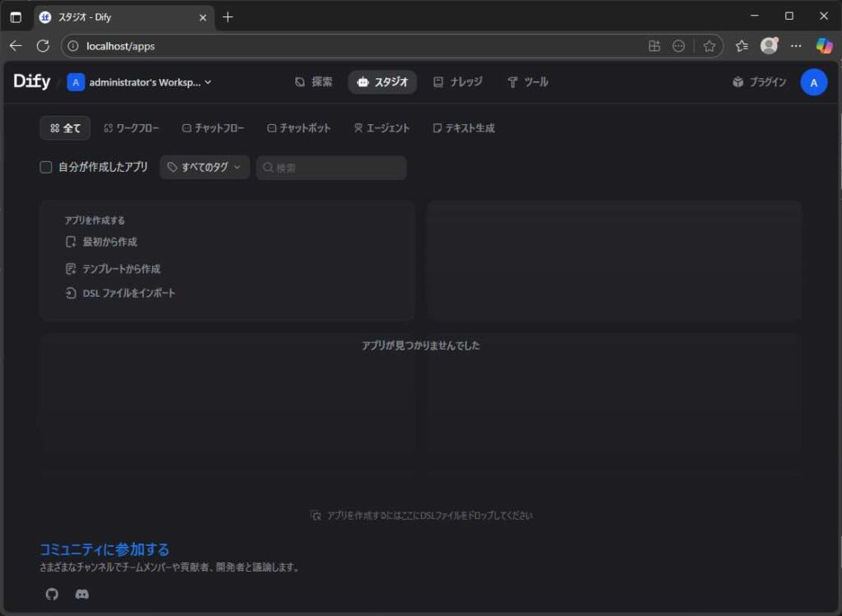Viewport: 842px width, 616px height.
Task: Expand the すべてのタグ filter dropdown
Action: [x=205, y=167]
